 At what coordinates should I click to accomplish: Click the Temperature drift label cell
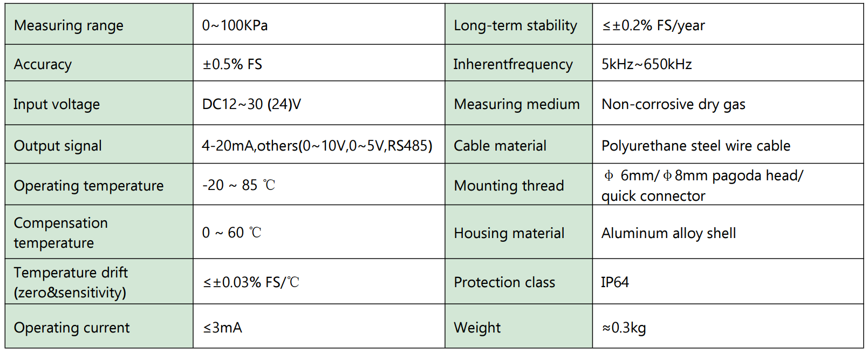pos(70,282)
